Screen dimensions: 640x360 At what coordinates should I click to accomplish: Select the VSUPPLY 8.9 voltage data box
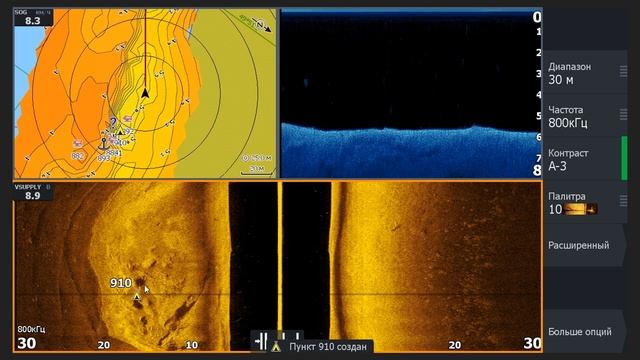point(33,192)
